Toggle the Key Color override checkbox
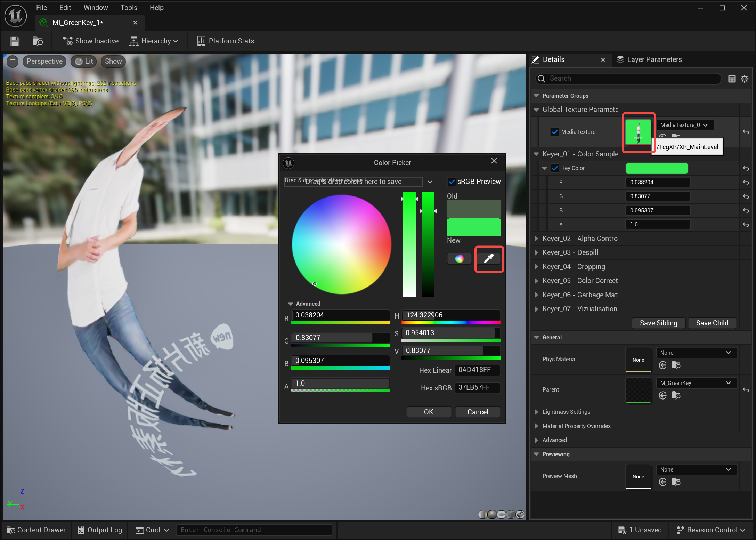Image resolution: width=756 pixels, height=540 pixels. [x=555, y=168]
